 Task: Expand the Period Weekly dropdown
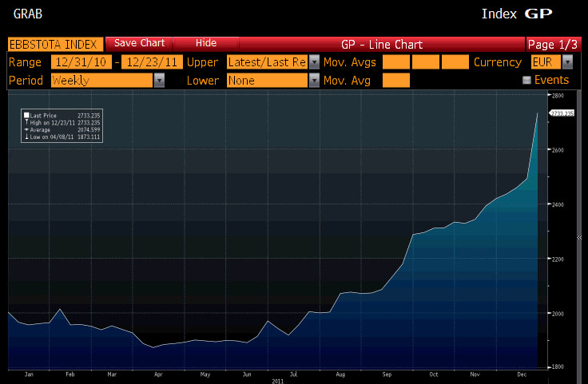(x=159, y=81)
